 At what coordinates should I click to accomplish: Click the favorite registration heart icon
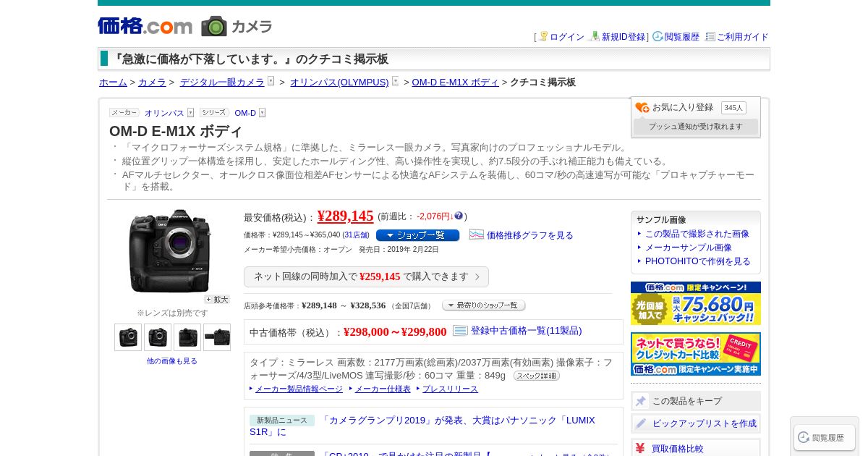tap(642, 108)
